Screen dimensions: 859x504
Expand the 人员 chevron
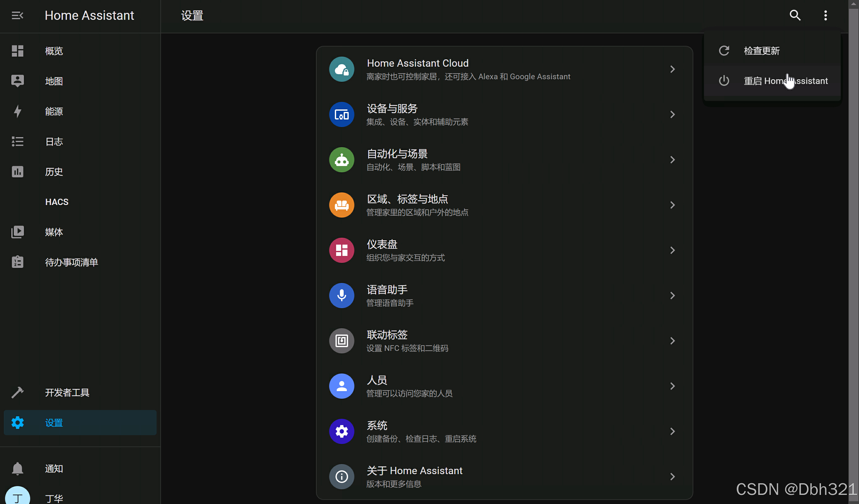click(x=673, y=386)
